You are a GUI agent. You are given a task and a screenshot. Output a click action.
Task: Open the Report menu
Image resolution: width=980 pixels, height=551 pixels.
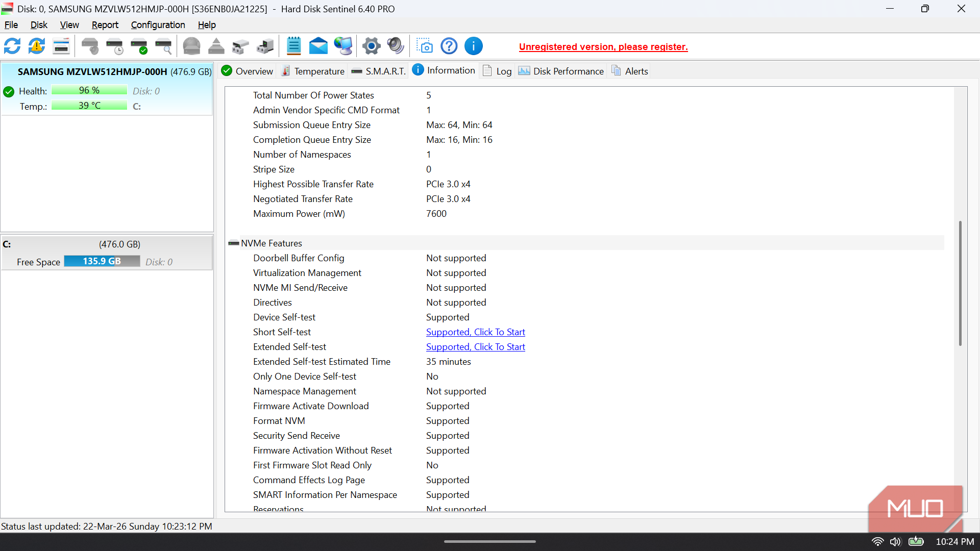click(x=105, y=25)
